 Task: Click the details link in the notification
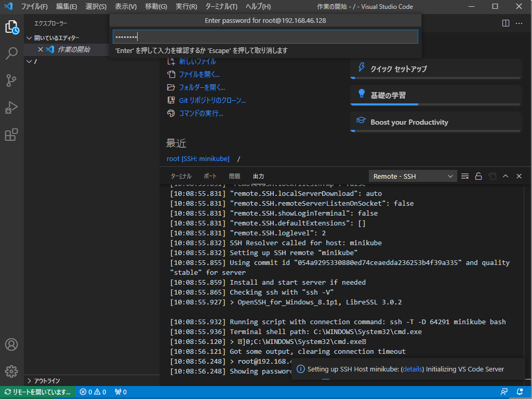[x=413, y=369]
